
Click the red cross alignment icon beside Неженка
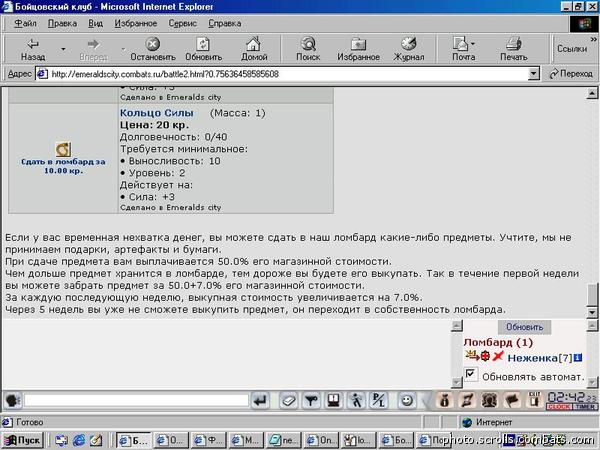497,356
